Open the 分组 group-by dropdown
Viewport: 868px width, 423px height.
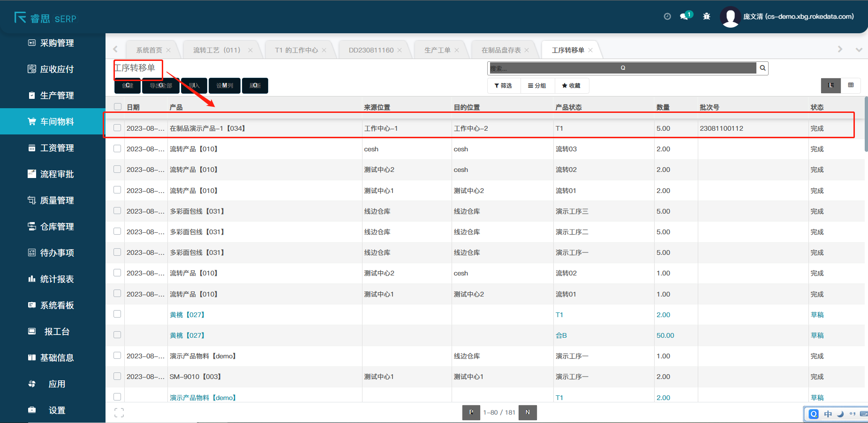[x=537, y=86]
